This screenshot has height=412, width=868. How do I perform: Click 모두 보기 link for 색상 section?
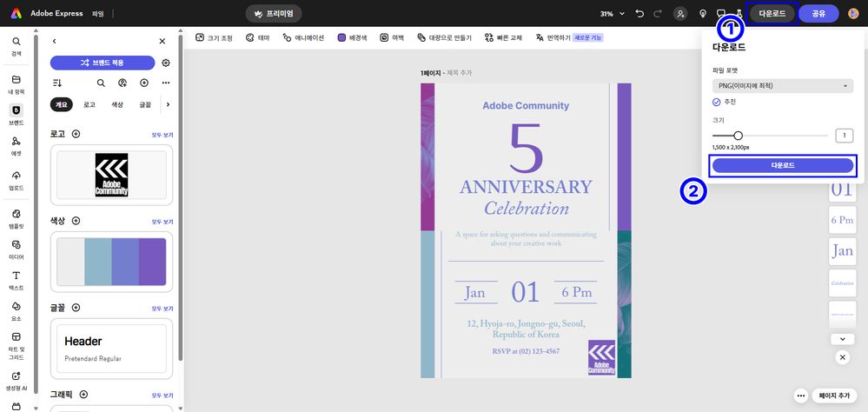pos(162,222)
